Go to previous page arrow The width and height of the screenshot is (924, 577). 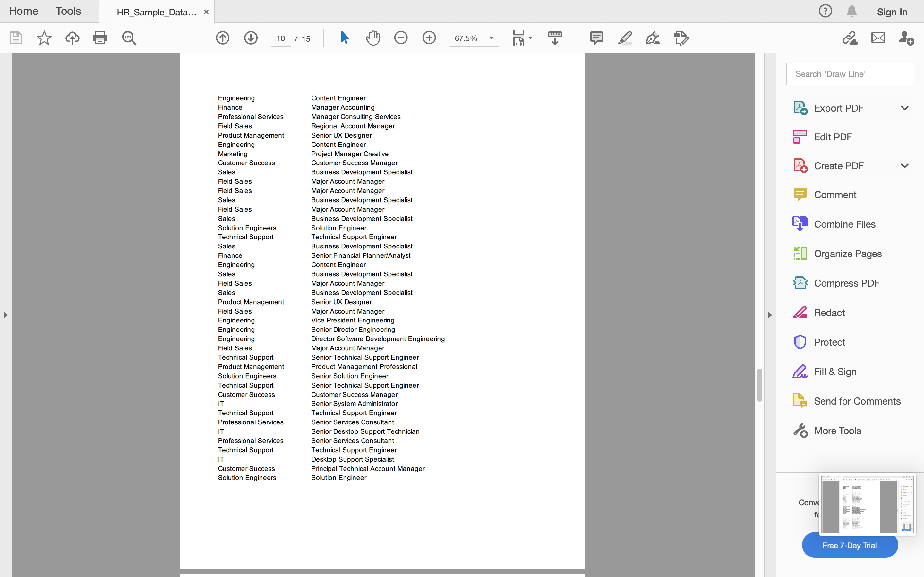(223, 38)
